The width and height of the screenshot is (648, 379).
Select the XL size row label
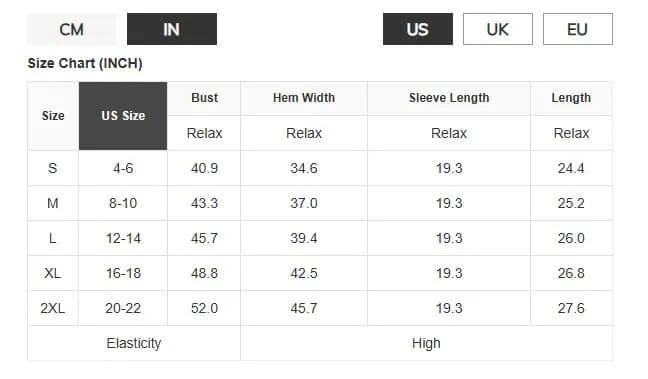[x=52, y=273]
